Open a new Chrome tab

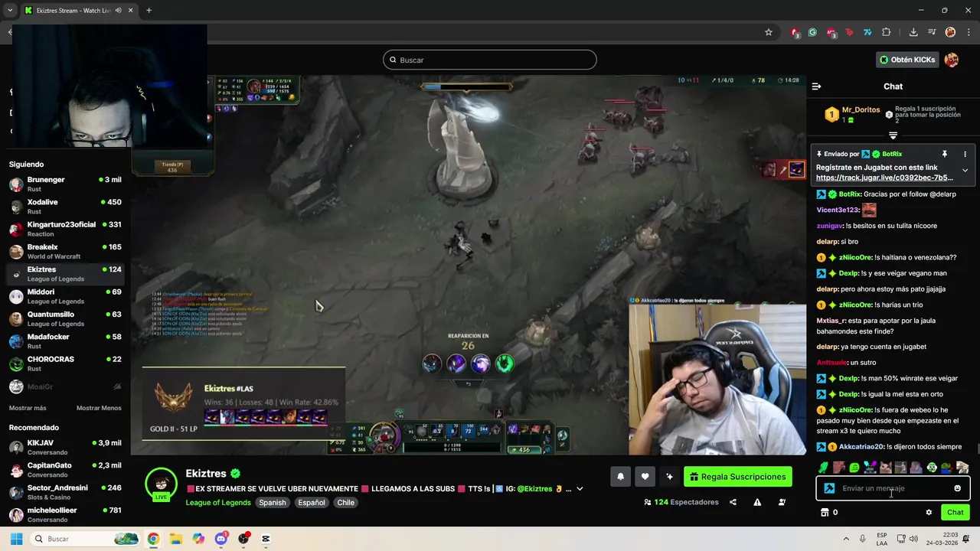point(149,11)
